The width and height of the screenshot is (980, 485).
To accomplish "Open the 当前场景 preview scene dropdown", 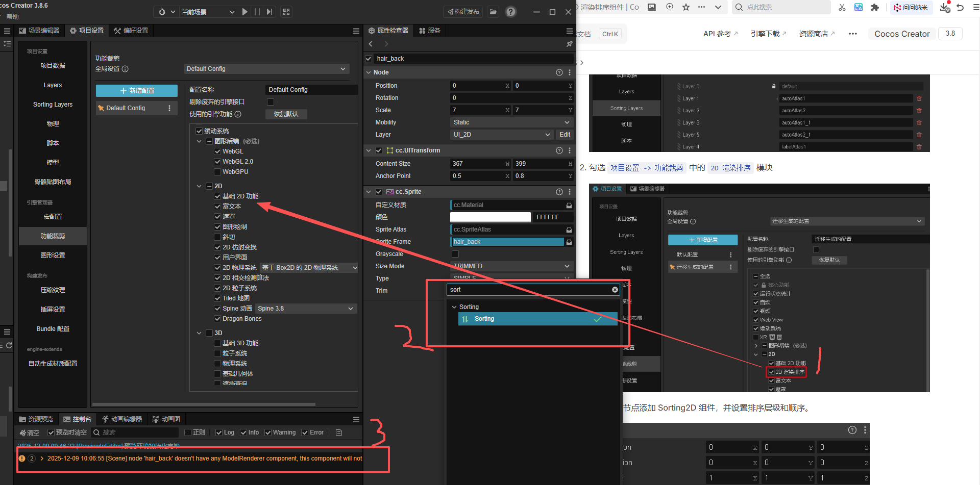I will [x=208, y=12].
